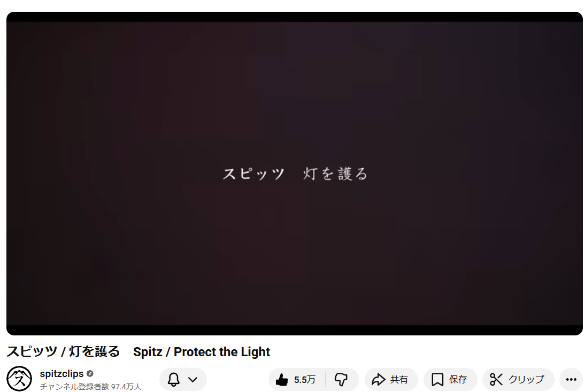Viewport: 585px width, 392px height.
Task: Click the thumbs-down dislike icon
Action: point(341,380)
